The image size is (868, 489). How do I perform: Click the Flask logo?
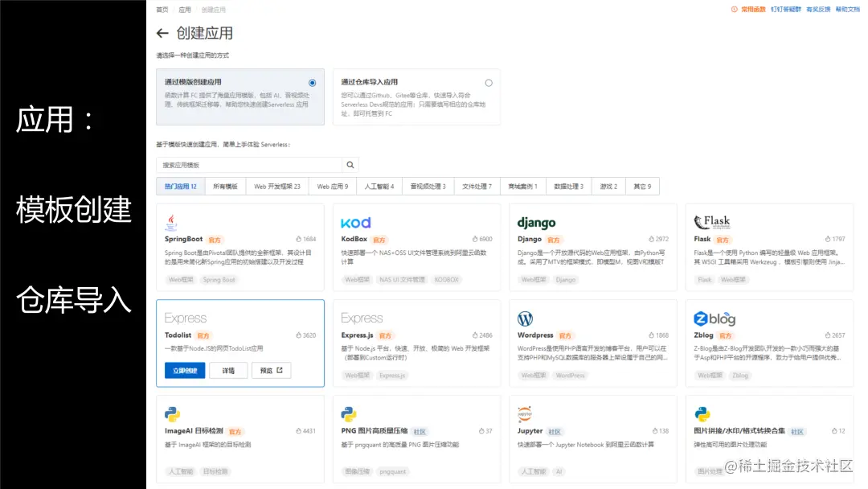click(712, 222)
